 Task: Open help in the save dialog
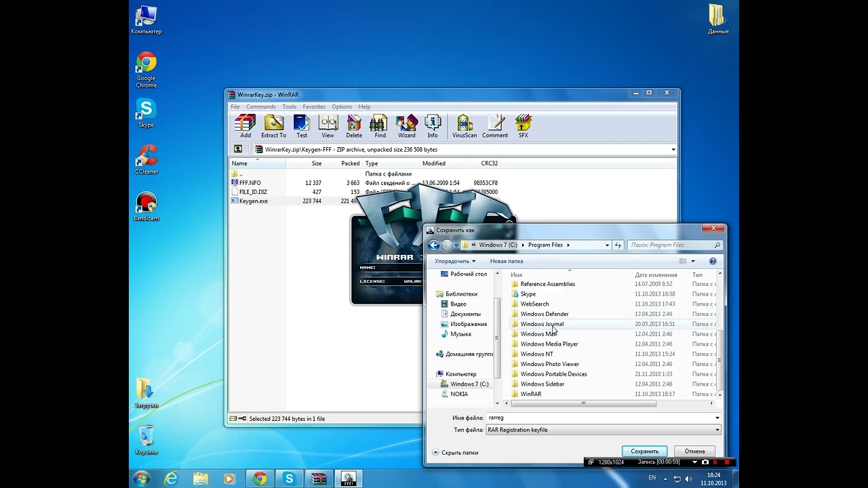(713, 261)
